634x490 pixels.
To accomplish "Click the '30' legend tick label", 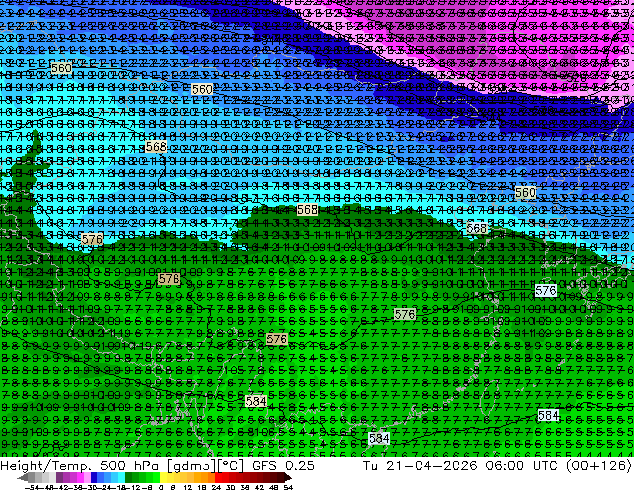I will (x=230, y=488).
